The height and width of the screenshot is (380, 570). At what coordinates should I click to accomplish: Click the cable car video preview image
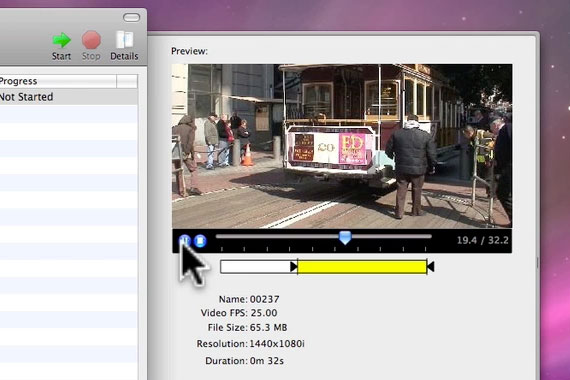tap(342, 146)
